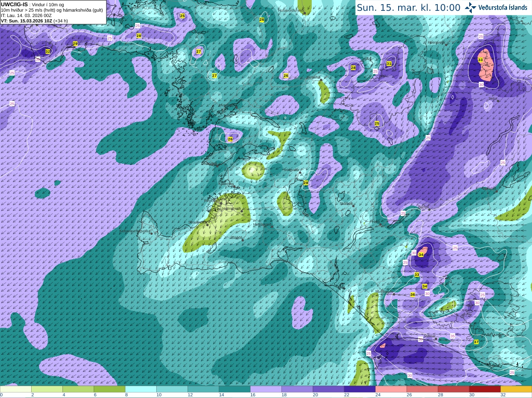532x398 pixels.
Task: Click the Búrfell station label
Action: pos(423,206)
